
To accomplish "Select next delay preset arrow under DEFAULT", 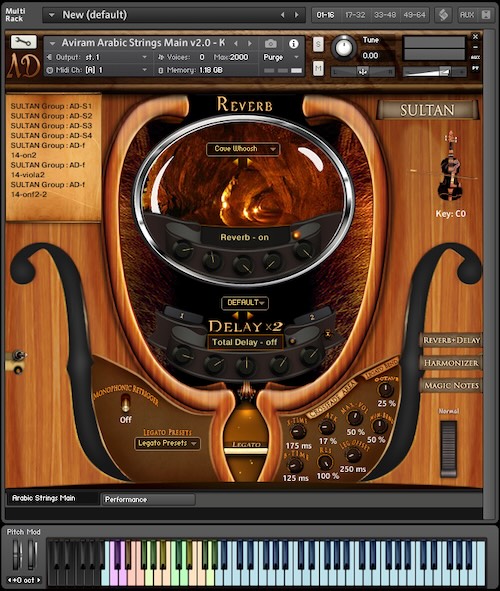I will point(249,315).
